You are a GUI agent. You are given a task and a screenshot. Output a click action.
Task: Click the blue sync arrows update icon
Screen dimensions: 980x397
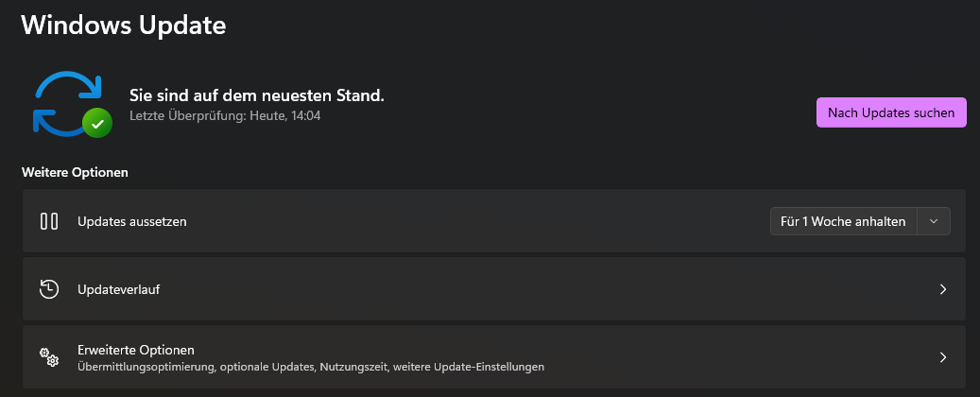64,100
